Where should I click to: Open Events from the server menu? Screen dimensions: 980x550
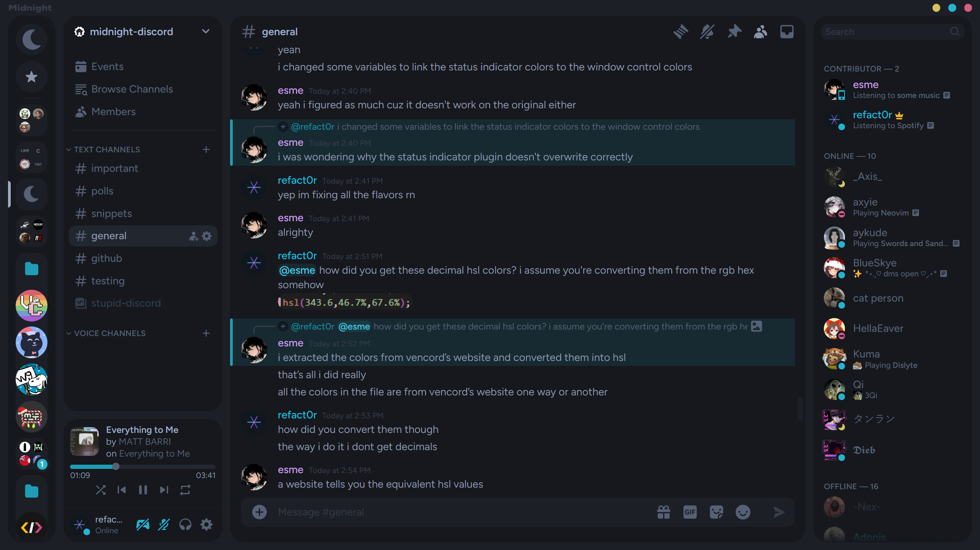[107, 66]
